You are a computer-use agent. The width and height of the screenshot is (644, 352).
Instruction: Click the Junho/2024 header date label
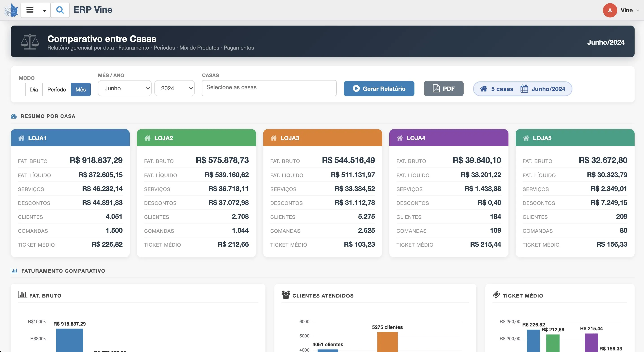point(606,42)
